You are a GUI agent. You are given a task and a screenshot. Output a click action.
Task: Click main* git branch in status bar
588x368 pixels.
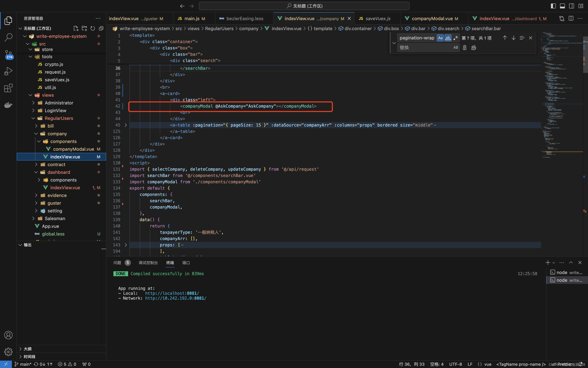coord(23,364)
